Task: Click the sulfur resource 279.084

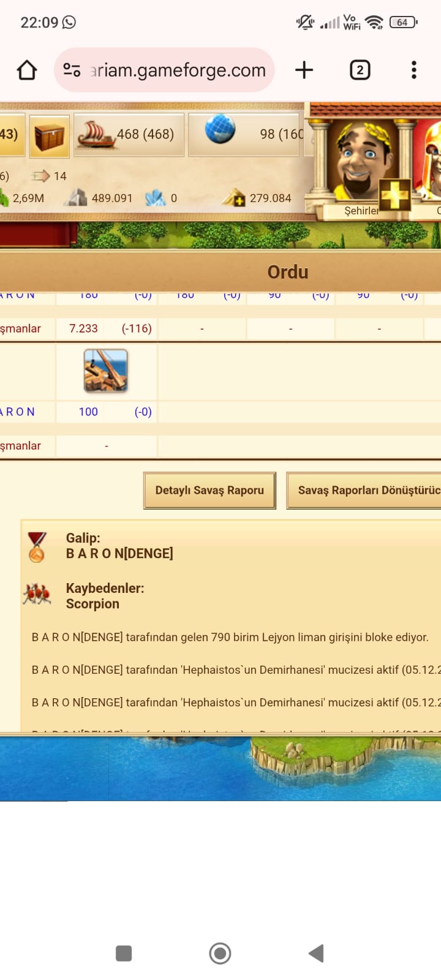Action: pyautogui.click(x=257, y=198)
